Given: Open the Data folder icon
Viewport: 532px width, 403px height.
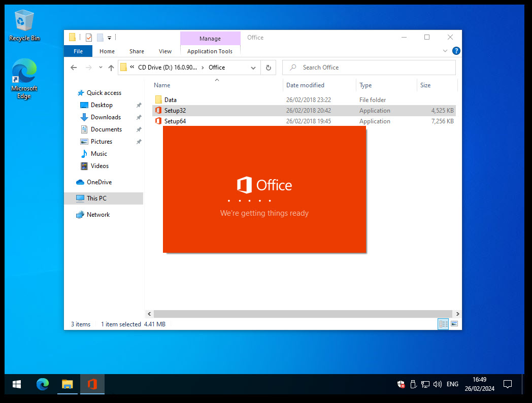Looking at the screenshot, I should (x=158, y=99).
